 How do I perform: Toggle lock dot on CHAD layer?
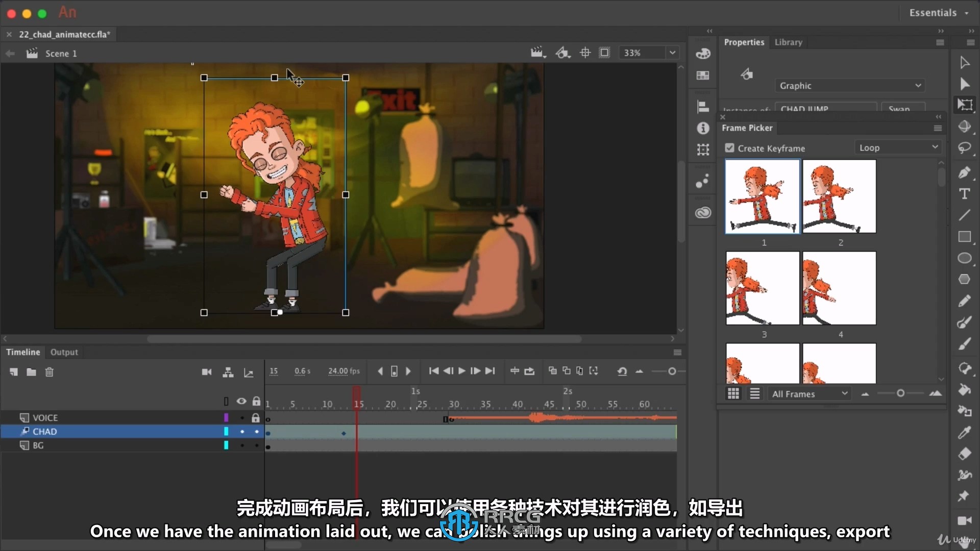pyautogui.click(x=256, y=432)
